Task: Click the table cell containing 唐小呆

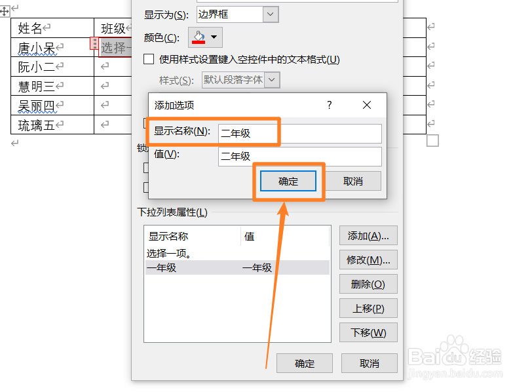Action: [x=39, y=47]
